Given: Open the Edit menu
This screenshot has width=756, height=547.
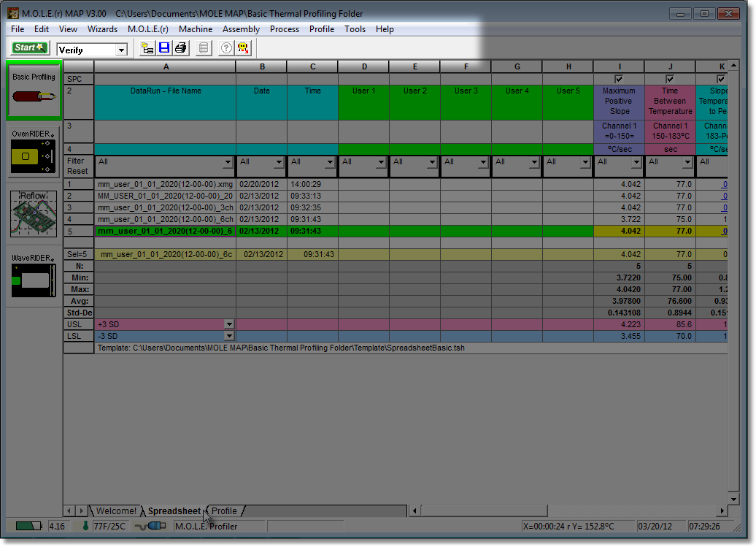Looking at the screenshot, I should click(x=42, y=29).
